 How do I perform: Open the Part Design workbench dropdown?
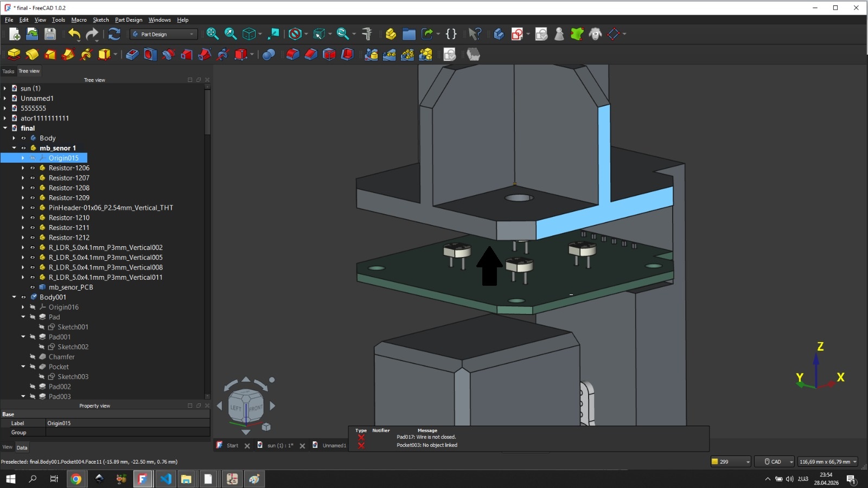pos(164,34)
